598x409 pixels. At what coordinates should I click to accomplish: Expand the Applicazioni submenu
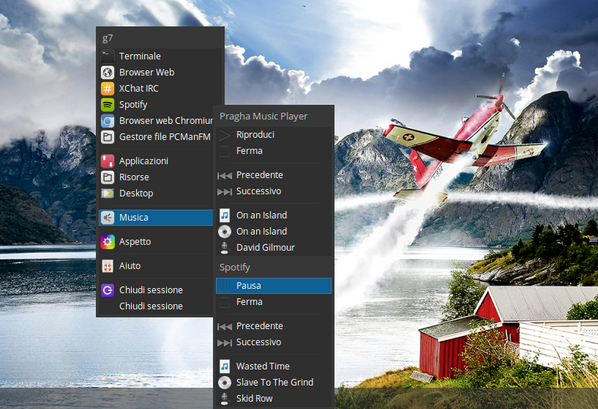click(x=156, y=161)
